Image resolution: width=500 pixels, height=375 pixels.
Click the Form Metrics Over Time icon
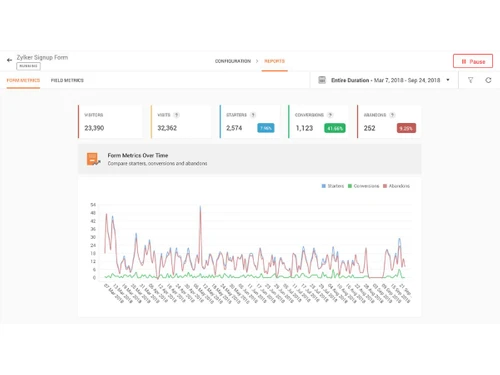tap(93, 159)
